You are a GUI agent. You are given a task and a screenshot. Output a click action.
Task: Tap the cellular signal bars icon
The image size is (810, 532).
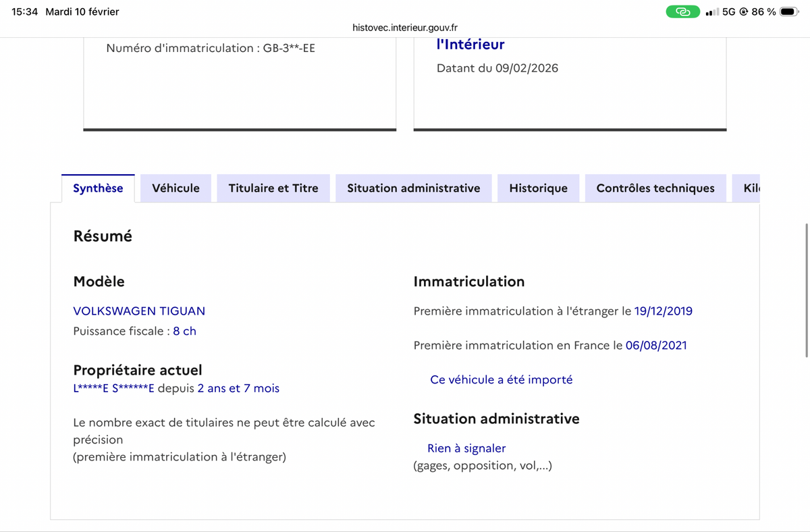tap(711, 12)
